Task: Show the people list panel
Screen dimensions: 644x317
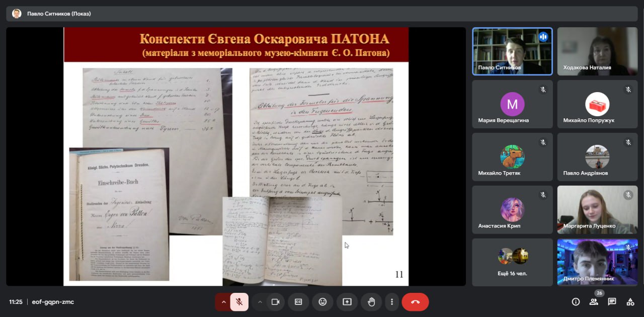Action: point(594,302)
